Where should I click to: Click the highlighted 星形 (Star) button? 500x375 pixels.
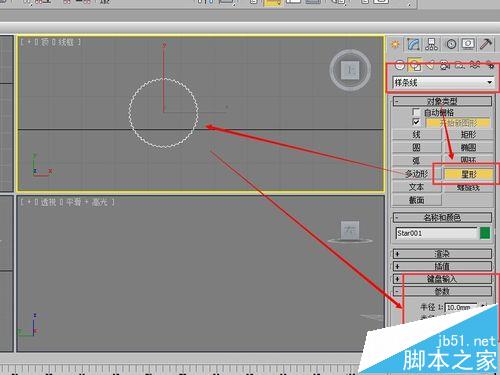pos(468,174)
